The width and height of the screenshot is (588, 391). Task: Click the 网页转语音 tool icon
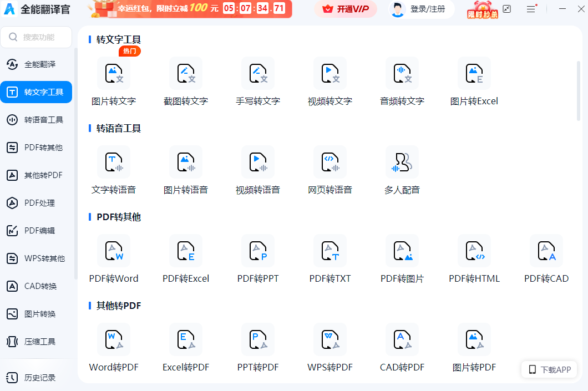tap(330, 163)
